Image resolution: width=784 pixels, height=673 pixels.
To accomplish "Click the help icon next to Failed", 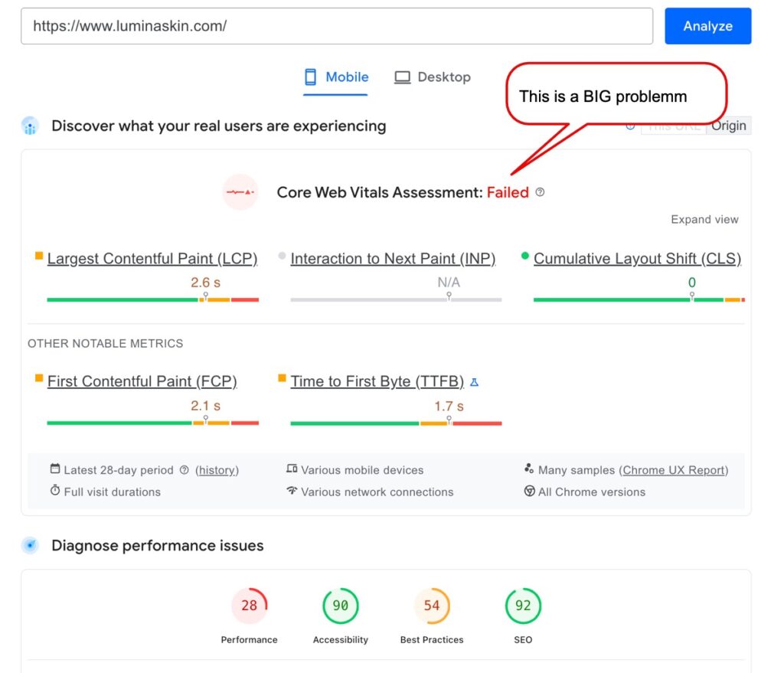I will pyautogui.click(x=540, y=192).
